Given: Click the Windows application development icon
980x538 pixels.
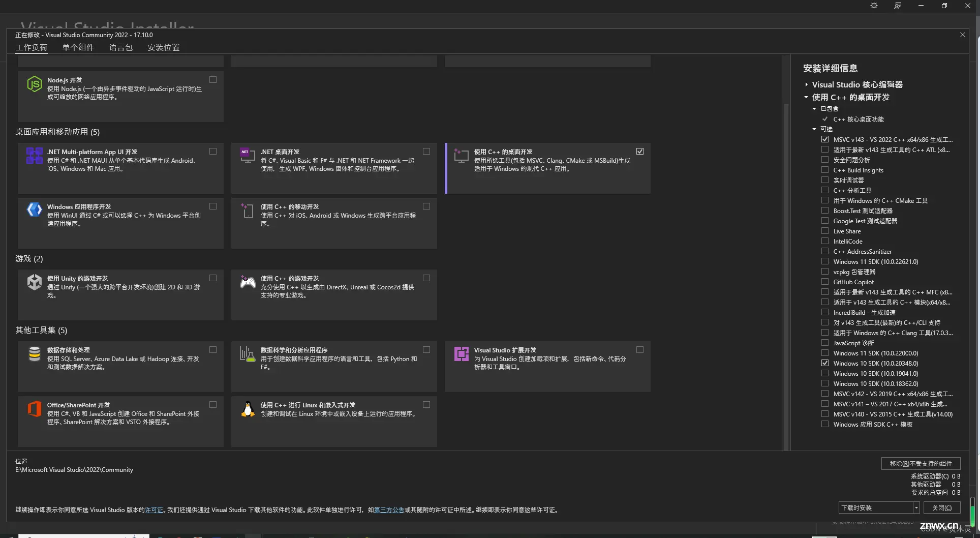Looking at the screenshot, I should [34, 210].
